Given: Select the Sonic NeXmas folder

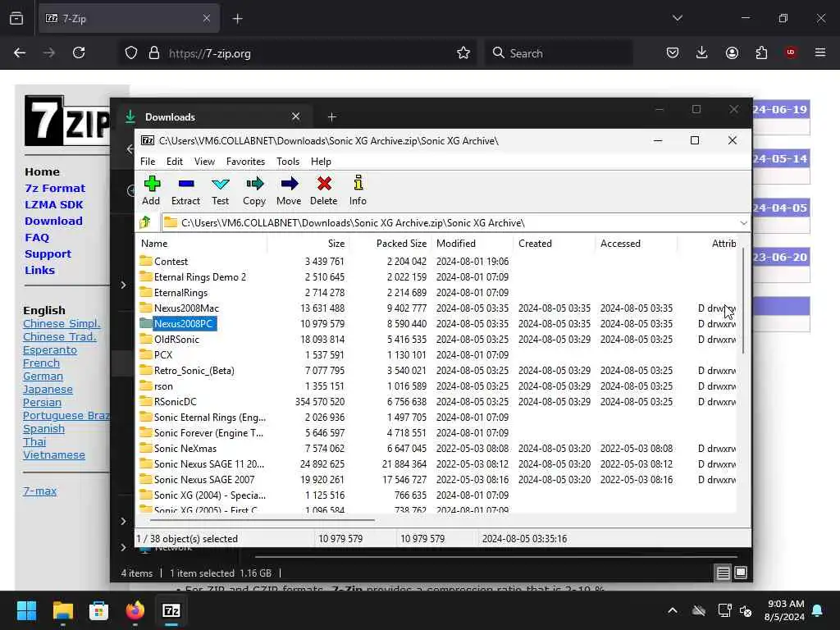Looking at the screenshot, I should (185, 449).
